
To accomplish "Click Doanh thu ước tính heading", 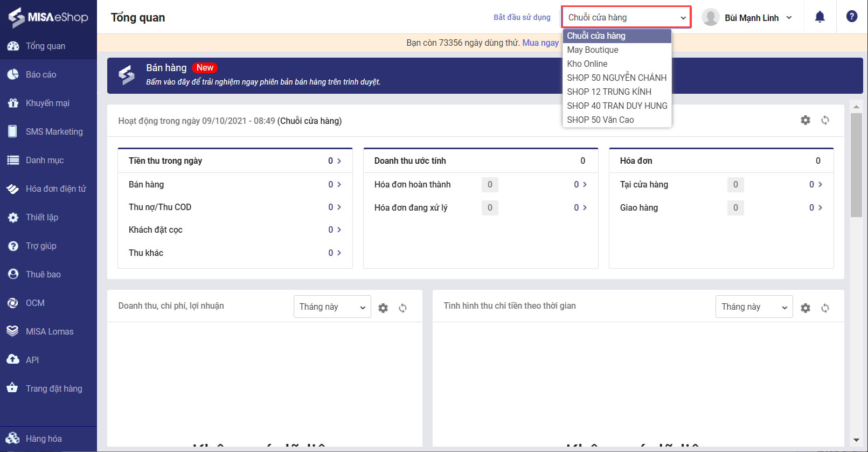I will tap(410, 161).
